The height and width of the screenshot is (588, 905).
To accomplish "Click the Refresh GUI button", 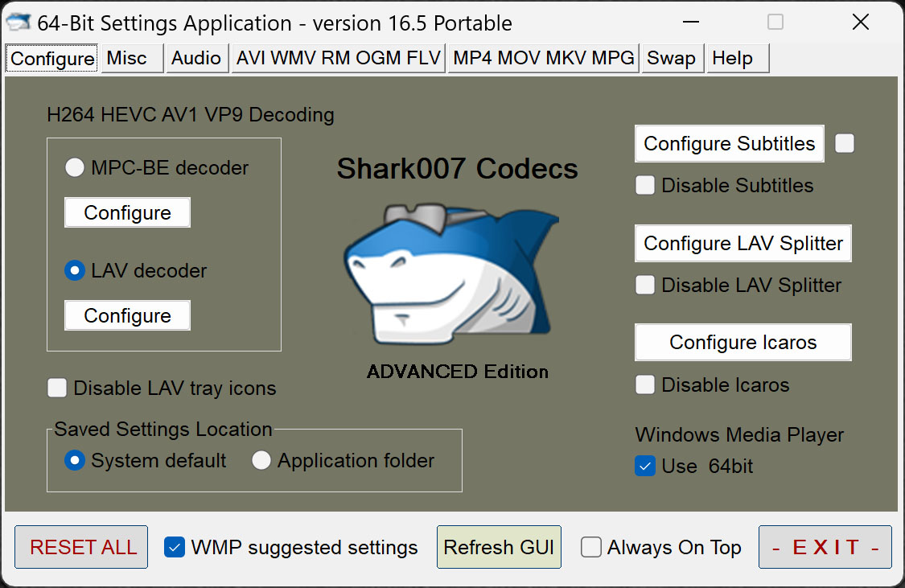I will click(x=499, y=548).
